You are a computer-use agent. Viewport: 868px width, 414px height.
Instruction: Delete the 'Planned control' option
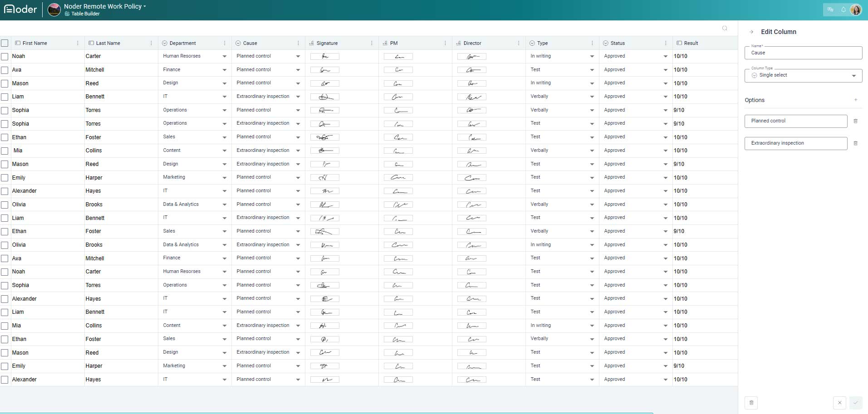click(x=855, y=121)
